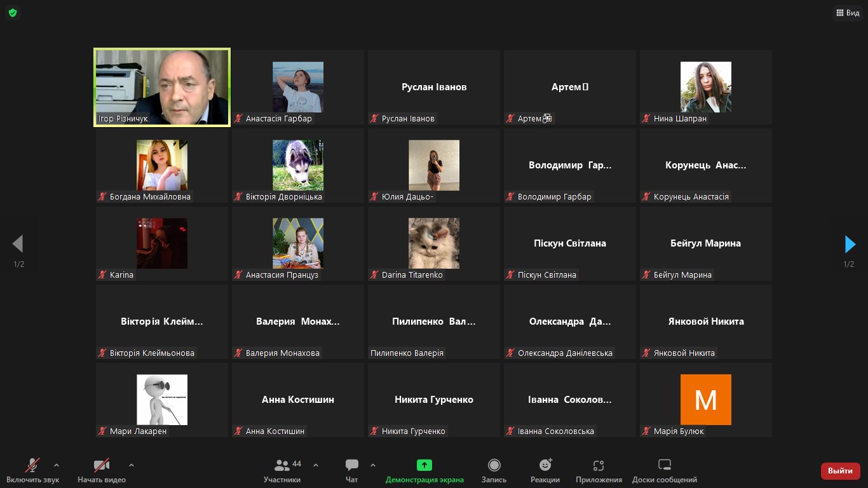This screenshot has height=488, width=868.
Task: Expand video options arrow next to camera
Action: (132, 465)
